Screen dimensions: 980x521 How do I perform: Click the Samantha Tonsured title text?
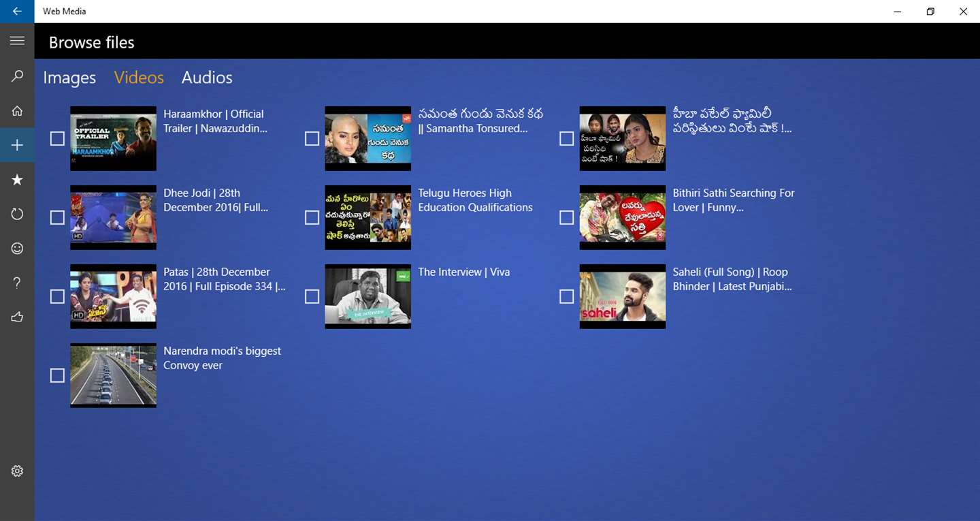click(x=480, y=121)
